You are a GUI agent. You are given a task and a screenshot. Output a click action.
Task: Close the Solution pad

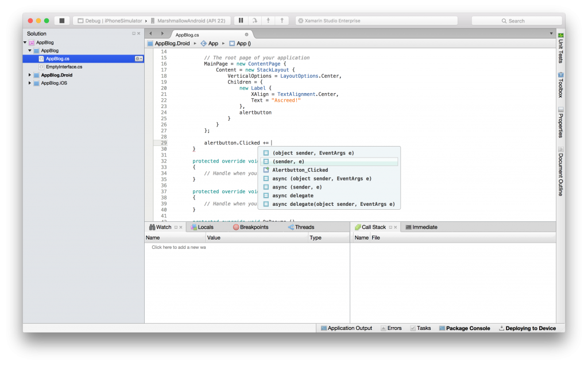pos(139,33)
